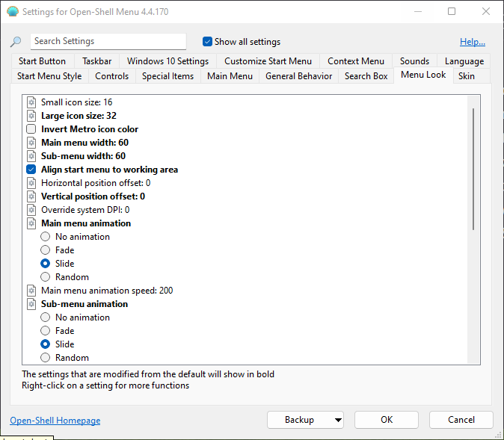Screen dimensions: 504x440
Task: Minimize the Open-Shell settings window
Action: coord(418,11)
